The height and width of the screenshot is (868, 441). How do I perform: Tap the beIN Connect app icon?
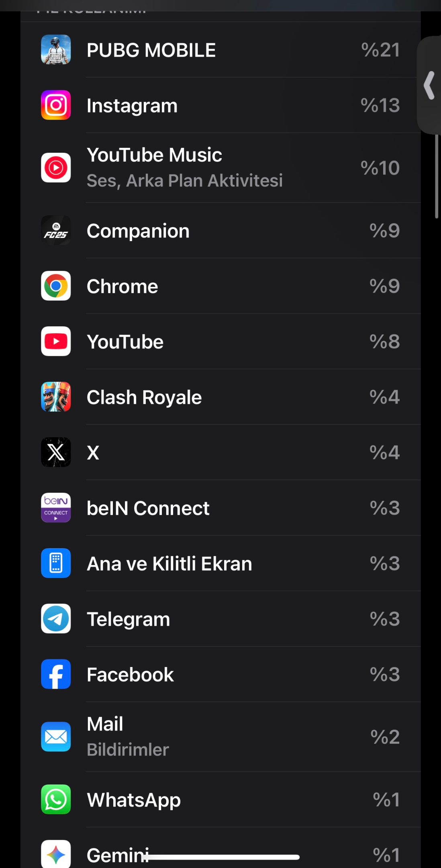point(56,508)
